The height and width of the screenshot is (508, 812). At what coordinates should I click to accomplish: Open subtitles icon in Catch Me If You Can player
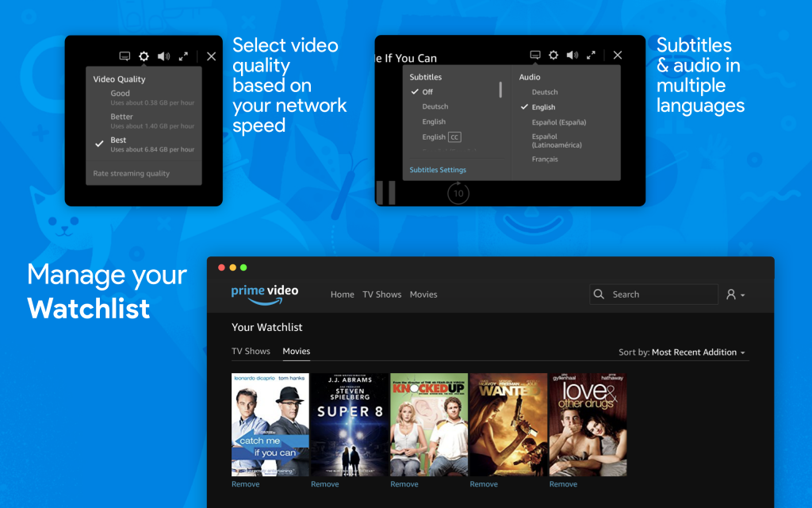pos(535,55)
